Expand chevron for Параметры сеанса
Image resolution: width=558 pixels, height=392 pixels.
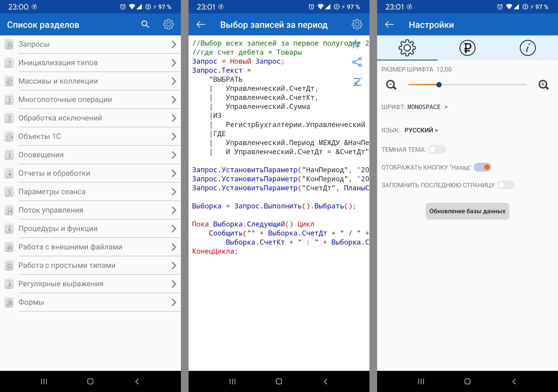coord(174,192)
